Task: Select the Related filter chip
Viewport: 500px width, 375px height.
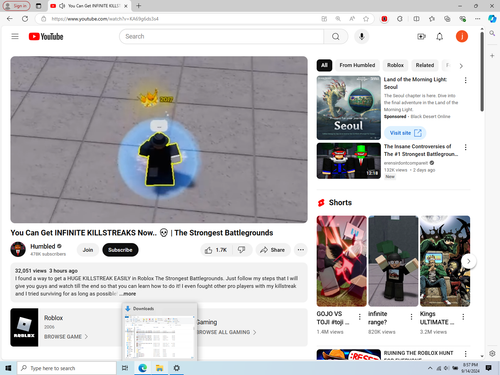Action: coord(425,65)
